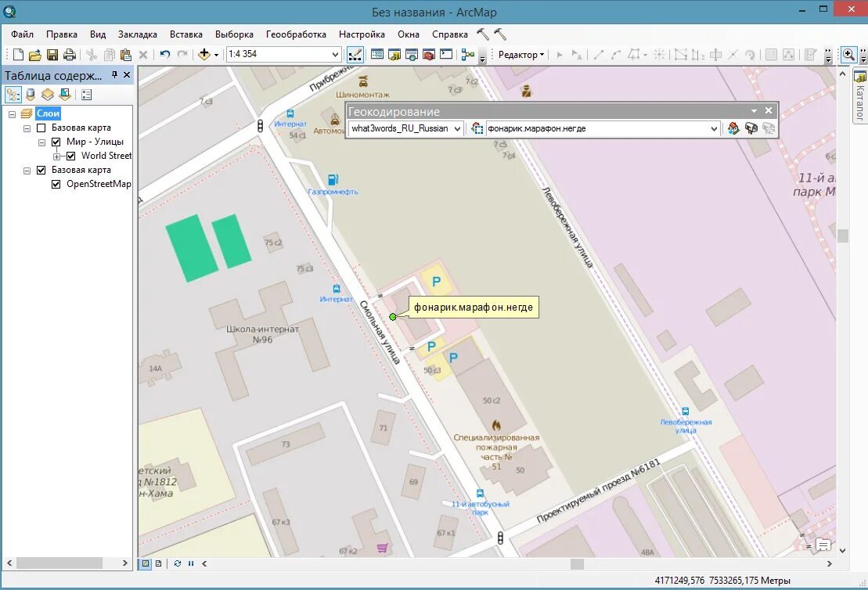Open the map scale 1:4 354 dropdown
868x590 pixels.
335,54
